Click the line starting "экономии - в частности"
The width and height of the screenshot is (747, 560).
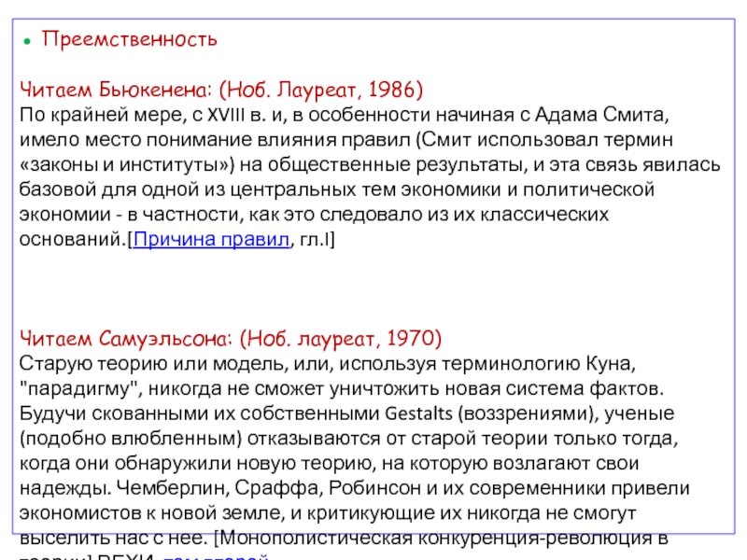point(315,214)
